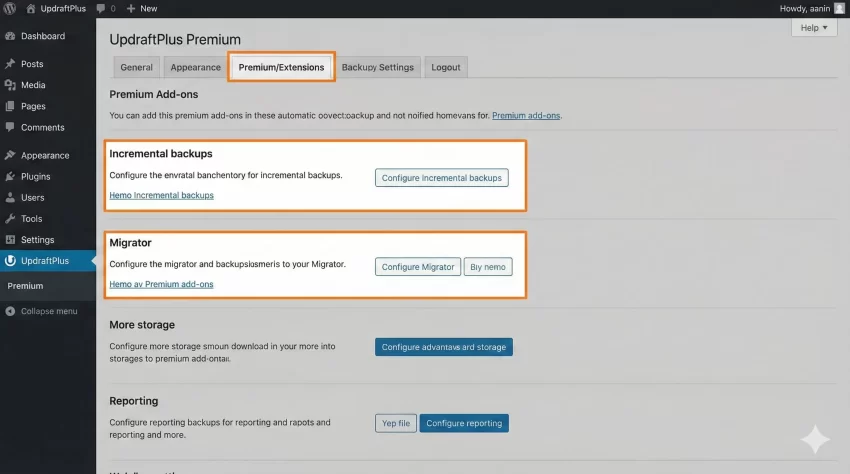Select the Premium/Extensions tab
The image size is (850, 474).
[281, 67]
